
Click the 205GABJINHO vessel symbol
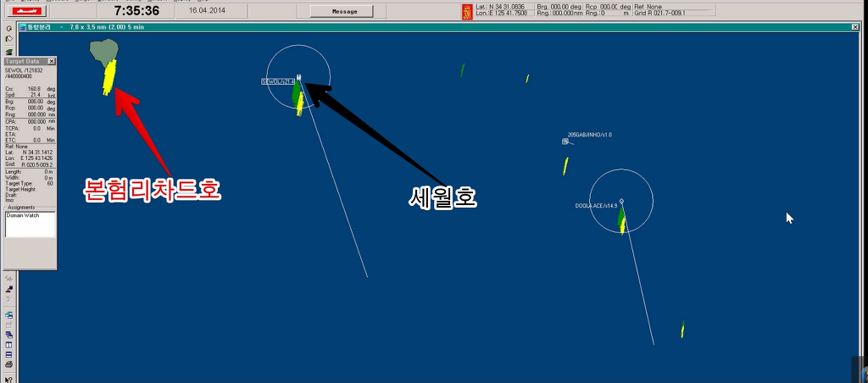(565, 142)
